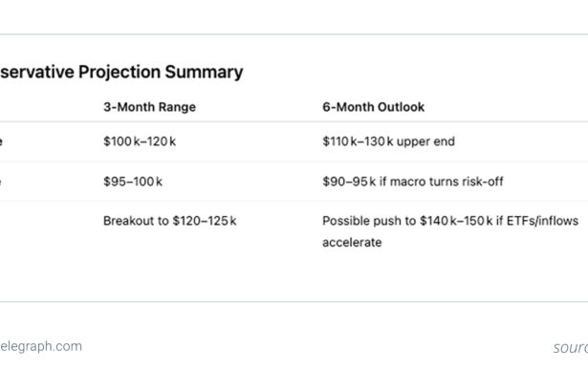Click the truncated first row label on the left

pos(2,142)
